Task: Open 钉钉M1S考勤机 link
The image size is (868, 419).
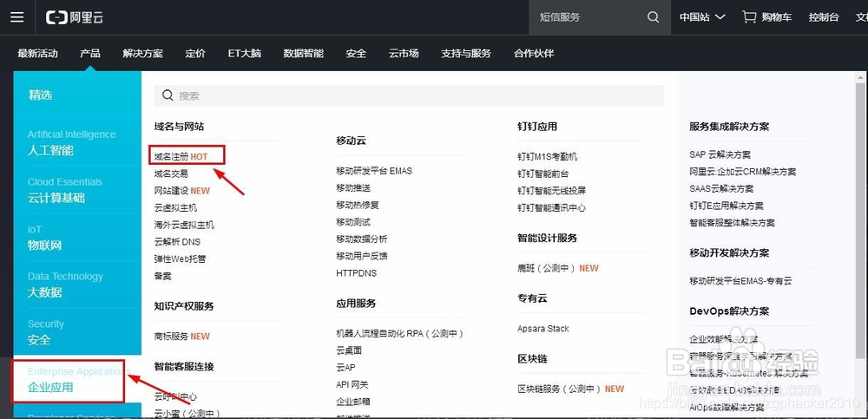Action: (x=548, y=157)
